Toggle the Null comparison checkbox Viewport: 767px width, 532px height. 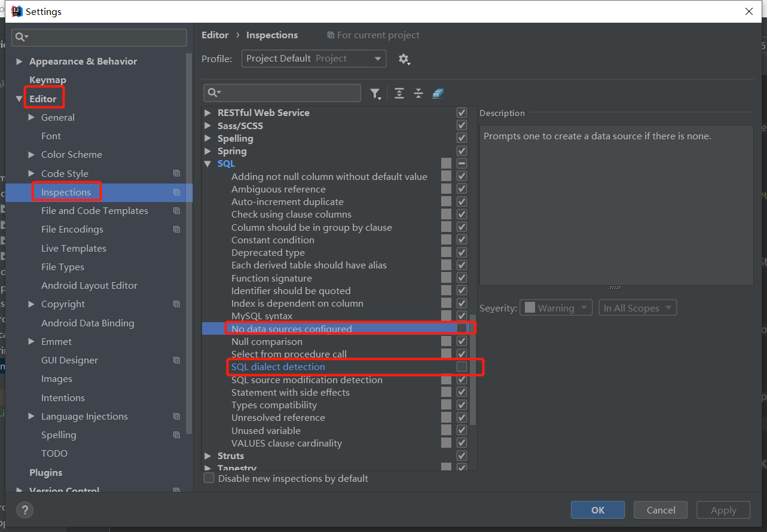coord(462,341)
